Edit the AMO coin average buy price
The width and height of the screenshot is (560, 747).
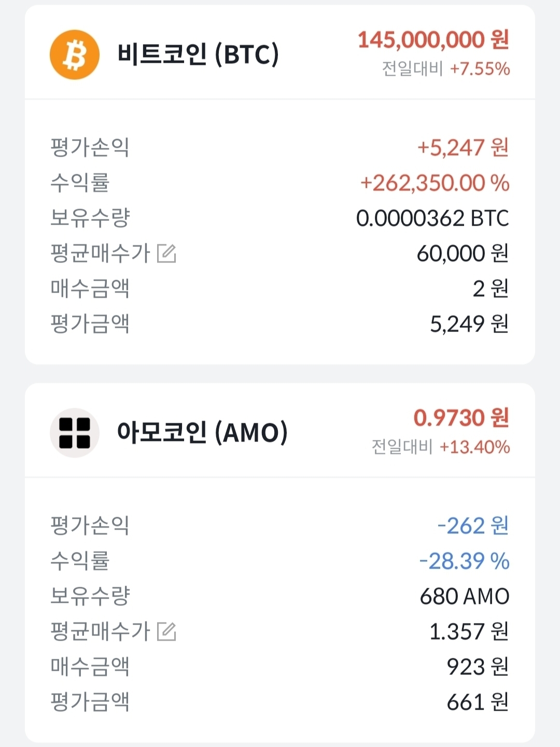pyautogui.click(x=166, y=631)
